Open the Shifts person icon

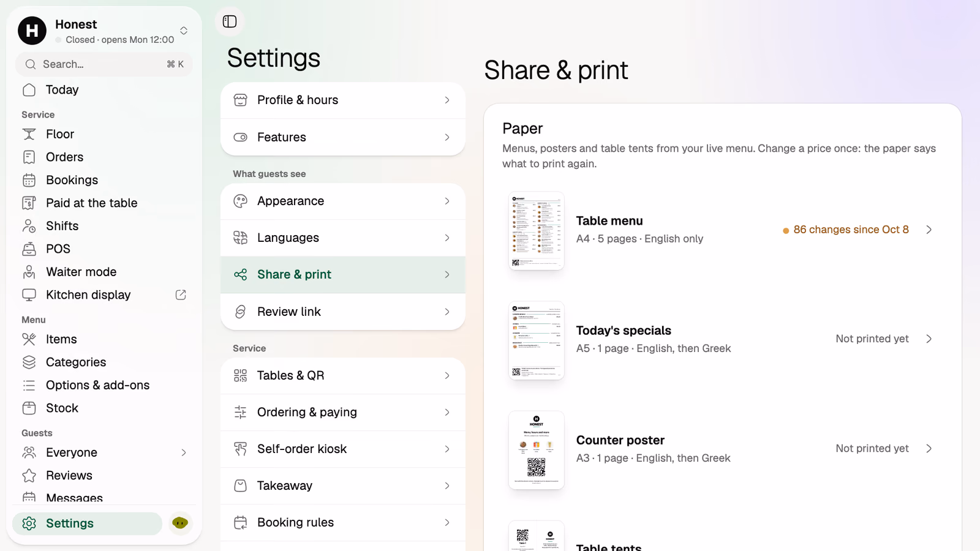click(x=29, y=226)
